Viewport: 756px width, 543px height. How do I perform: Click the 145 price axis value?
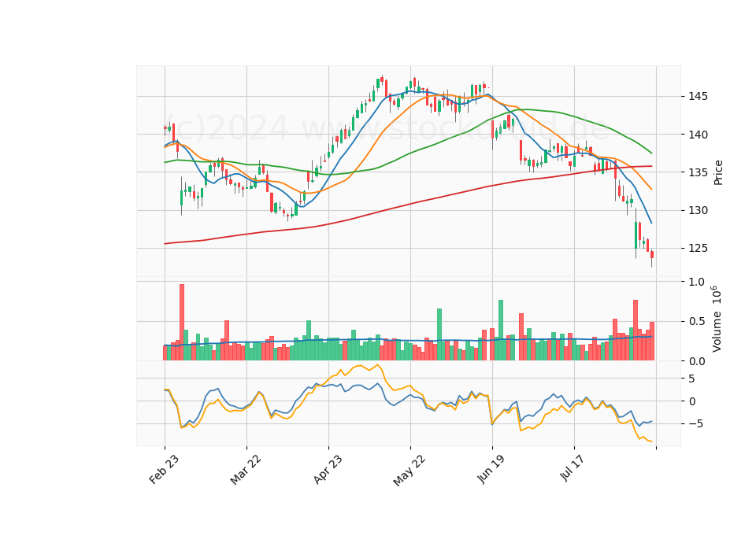click(x=698, y=96)
